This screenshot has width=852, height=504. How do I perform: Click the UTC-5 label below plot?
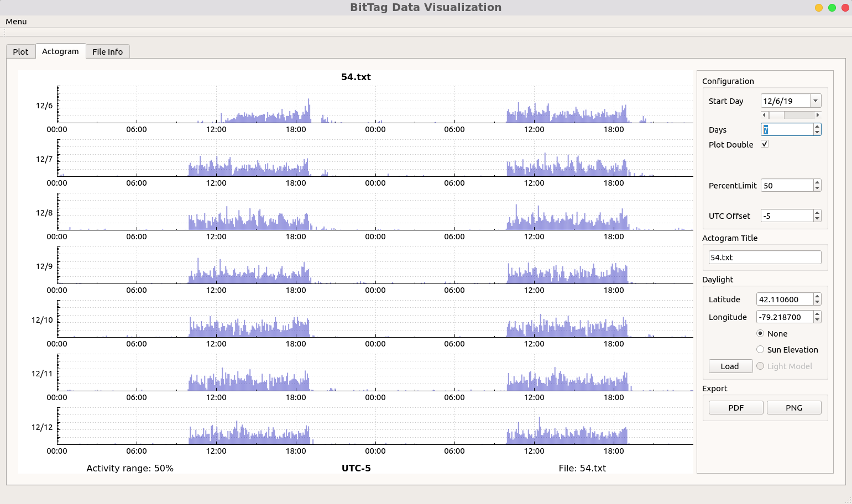click(x=356, y=468)
